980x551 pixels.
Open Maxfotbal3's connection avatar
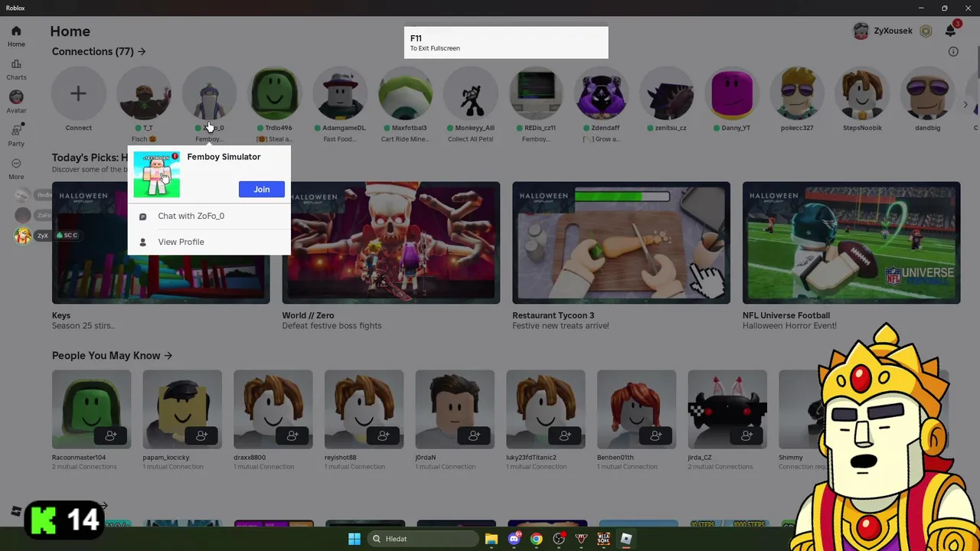coord(406,94)
